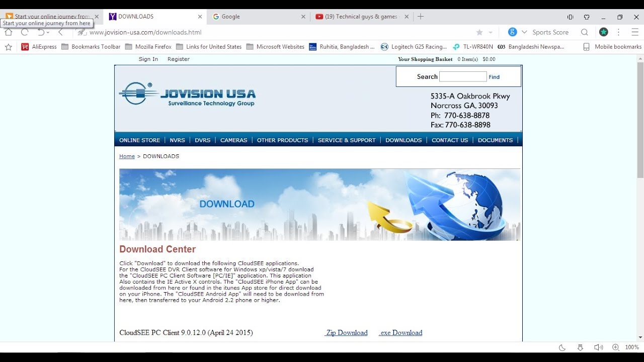Open the ONLINE STORE menu item
Screen dimensions: 644x362
point(139,140)
